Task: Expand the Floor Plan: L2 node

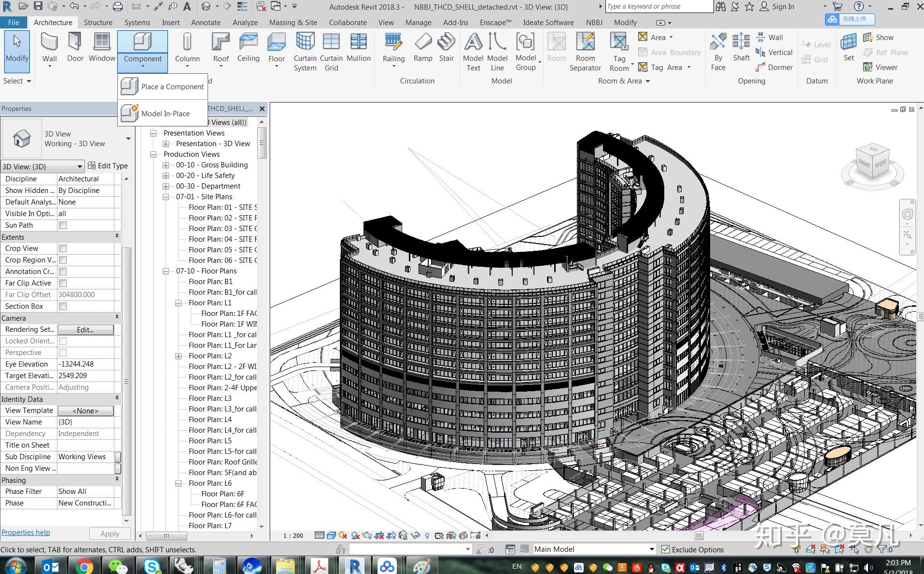Action: 179,356
